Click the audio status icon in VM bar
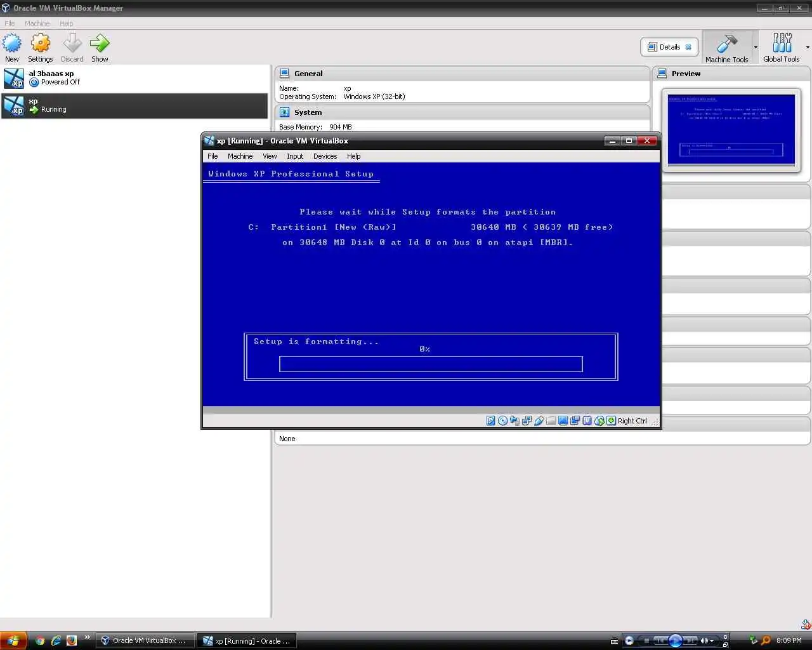 point(514,421)
